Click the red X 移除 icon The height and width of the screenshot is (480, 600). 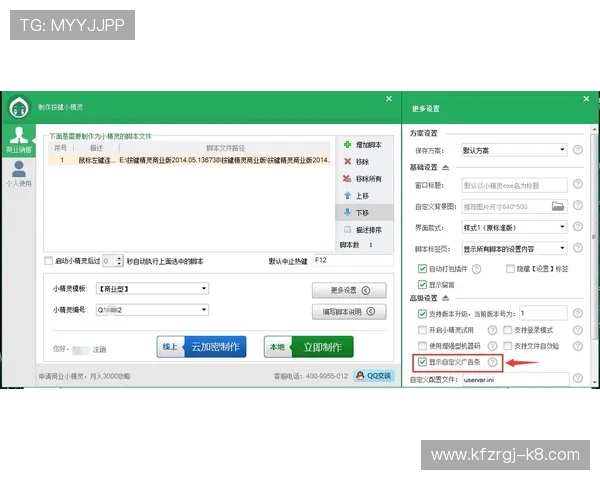347,161
